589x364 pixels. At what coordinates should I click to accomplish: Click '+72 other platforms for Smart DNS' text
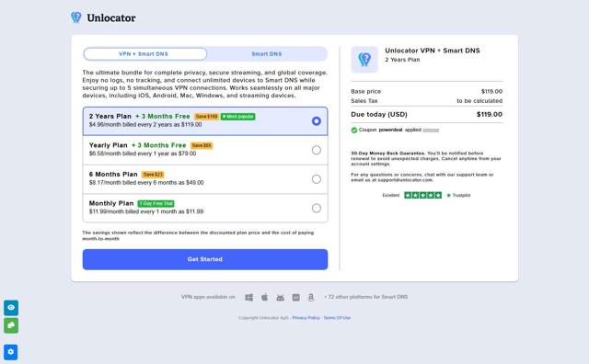click(x=366, y=297)
